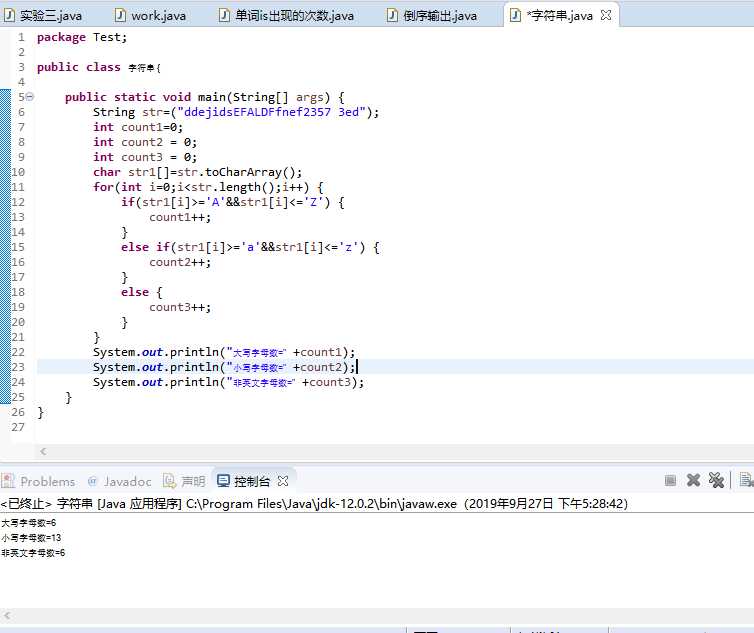Click 'int count1=0;' on line 7

click(138, 127)
